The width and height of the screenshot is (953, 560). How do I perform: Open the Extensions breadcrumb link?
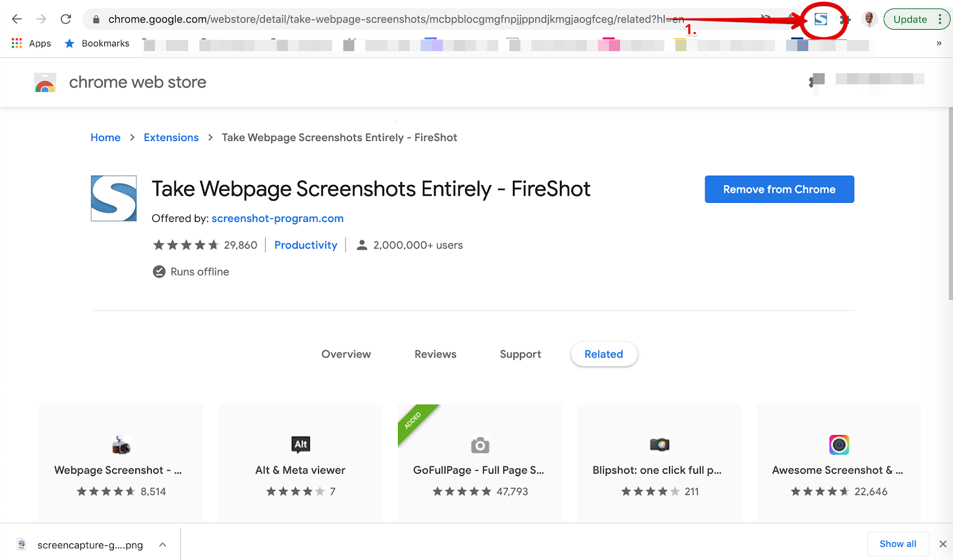click(172, 137)
